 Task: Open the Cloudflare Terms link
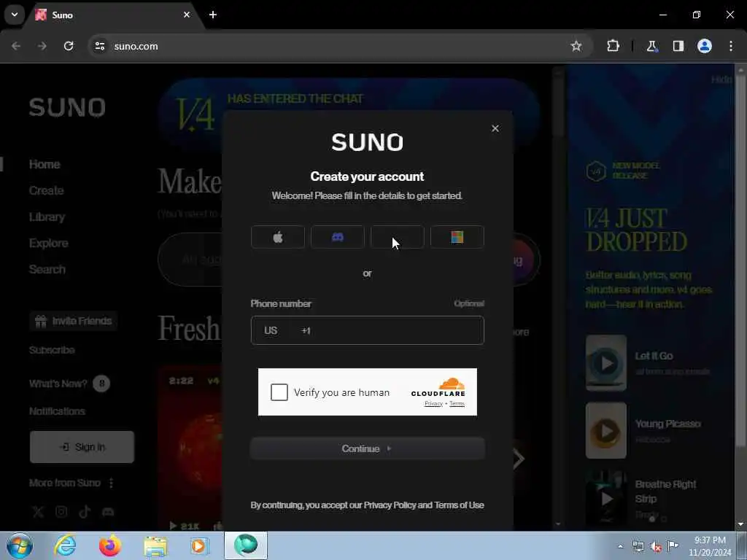click(457, 404)
